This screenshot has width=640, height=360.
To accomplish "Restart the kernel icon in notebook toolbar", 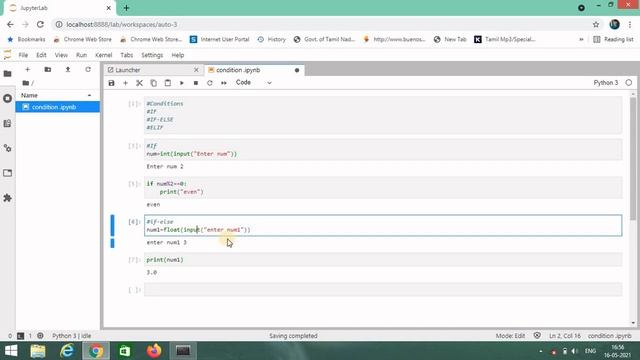I will pos(210,83).
